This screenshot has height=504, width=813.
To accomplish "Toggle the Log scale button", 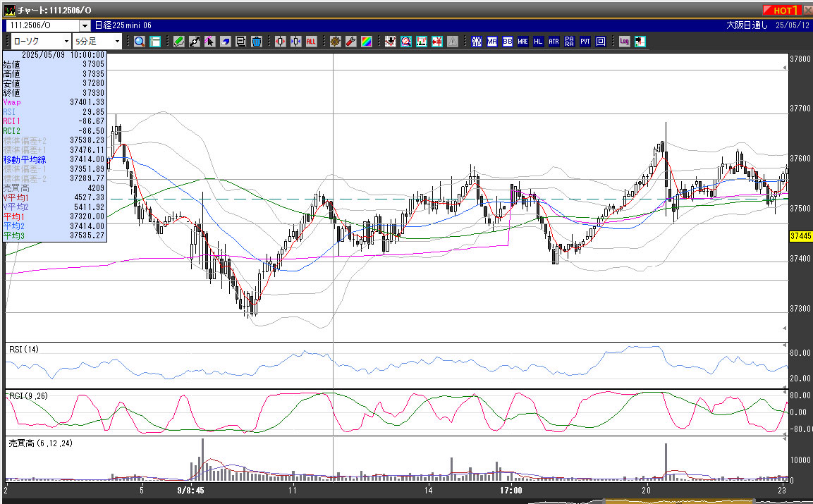I will coord(624,42).
